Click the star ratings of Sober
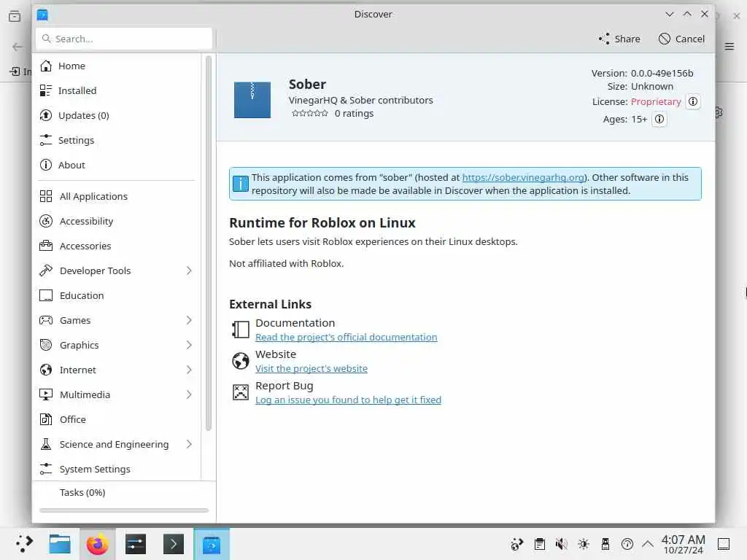 coord(309,113)
